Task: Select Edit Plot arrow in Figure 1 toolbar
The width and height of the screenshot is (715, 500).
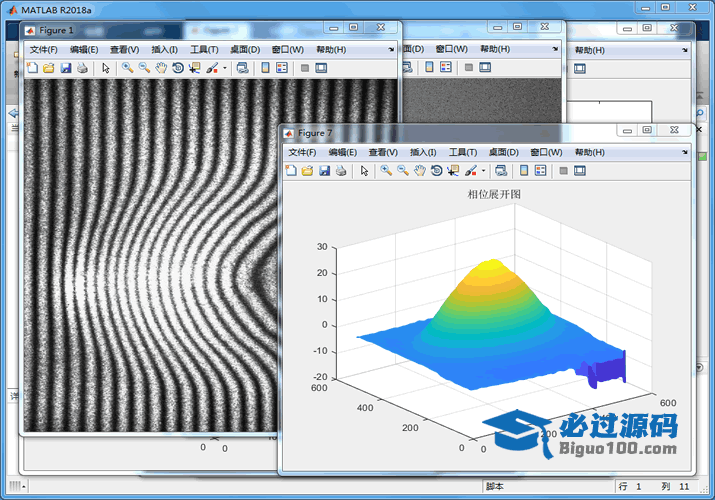Action: click(106, 68)
